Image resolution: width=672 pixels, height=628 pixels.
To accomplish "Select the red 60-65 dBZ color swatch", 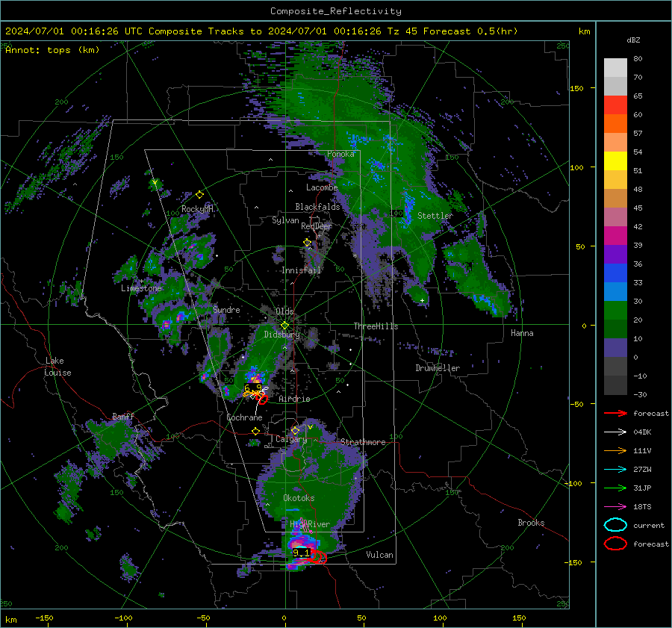I will click(615, 105).
